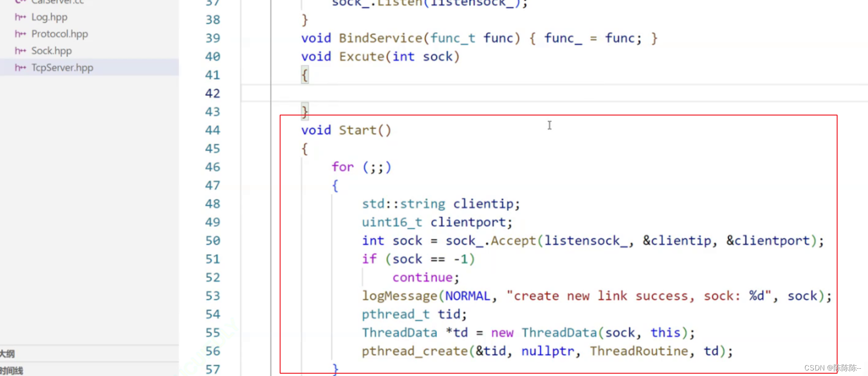868x376 pixels.
Task: Open Log.hpp in the file explorer
Action: pos(49,17)
